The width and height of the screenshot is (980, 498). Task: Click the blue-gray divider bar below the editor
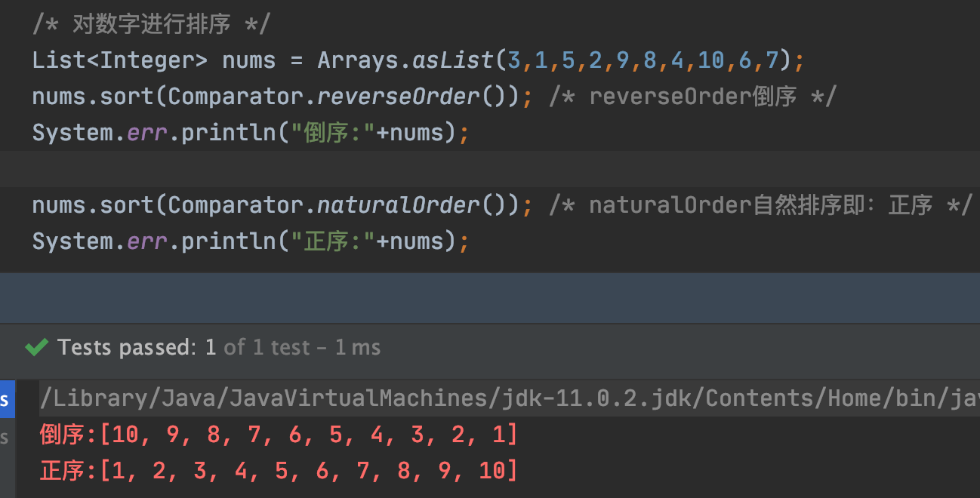coord(490,298)
